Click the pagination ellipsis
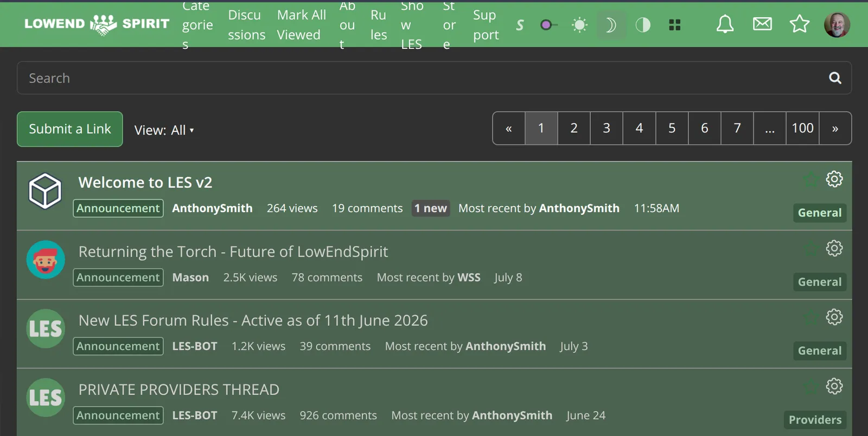868x436 pixels. coord(770,129)
